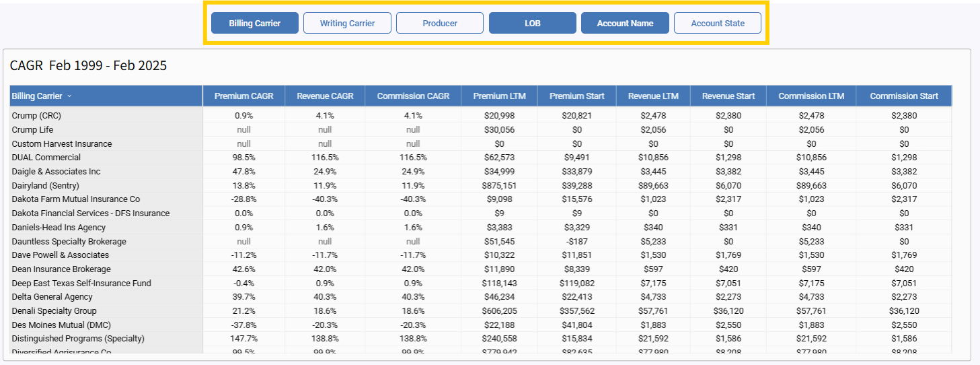Select the Denali Specialty Group carrier
This screenshot has width=980, height=365.
tap(54, 311)
